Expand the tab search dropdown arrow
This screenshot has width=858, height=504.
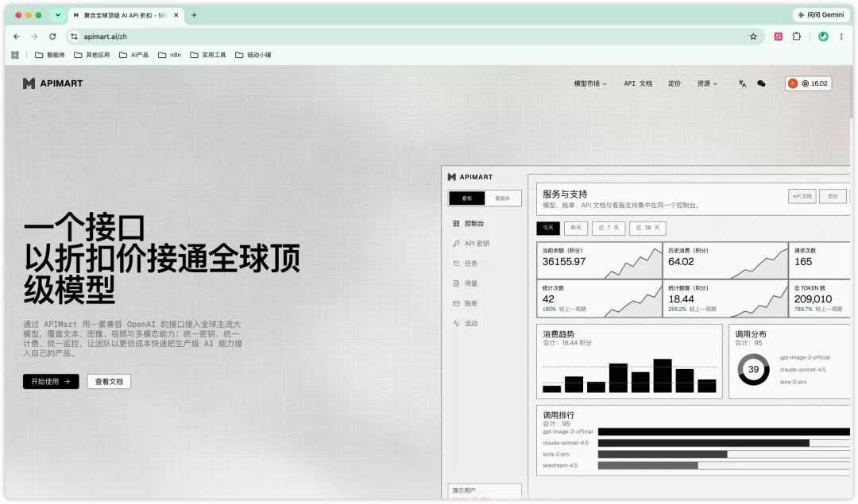[57, 15]
